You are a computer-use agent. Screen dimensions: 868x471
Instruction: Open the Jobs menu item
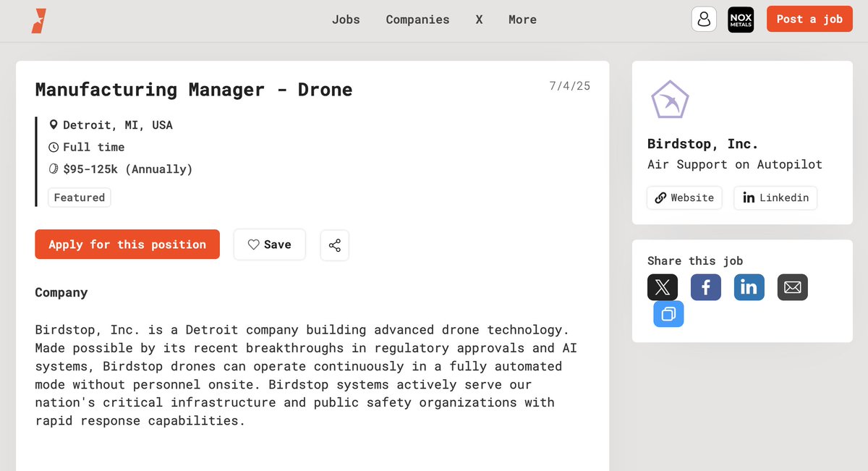(346, 20)
